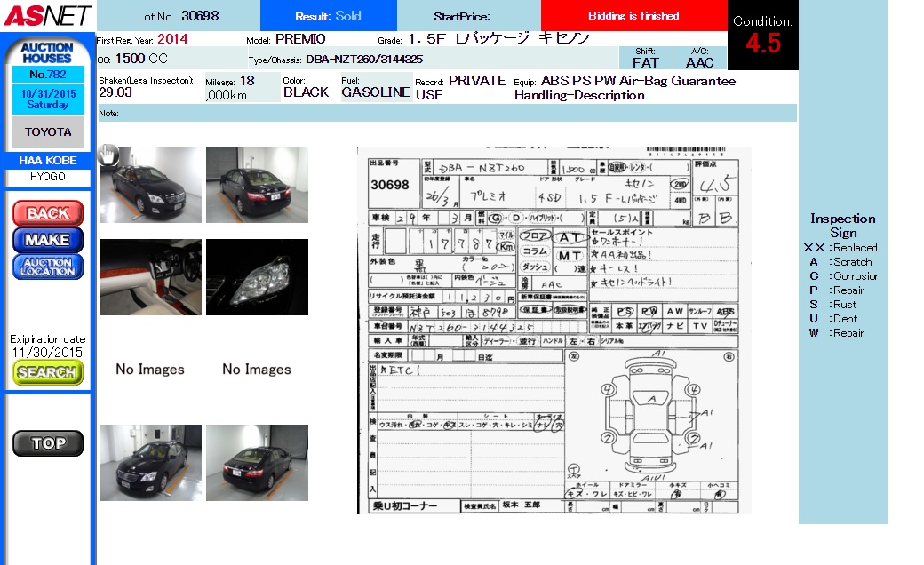Select the TOYOTA make label
Screen dimensions: 924x565
(x=47, y=132)
